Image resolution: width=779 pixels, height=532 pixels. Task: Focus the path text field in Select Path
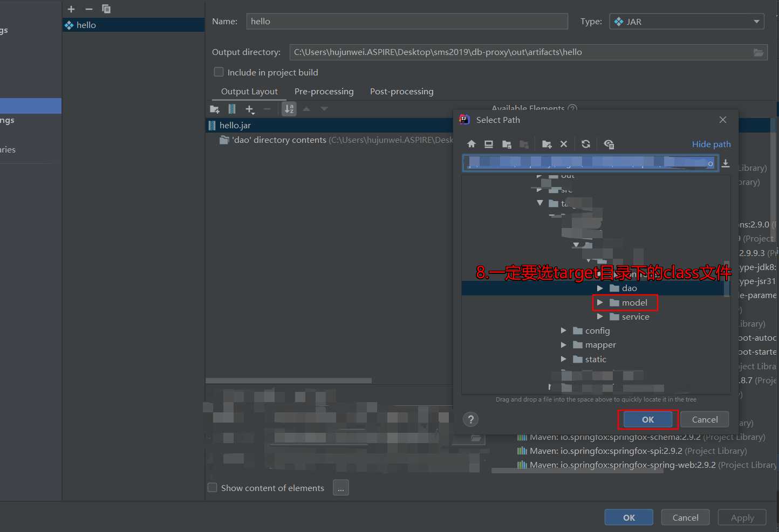pyautogui.click(x=590, y=163)
